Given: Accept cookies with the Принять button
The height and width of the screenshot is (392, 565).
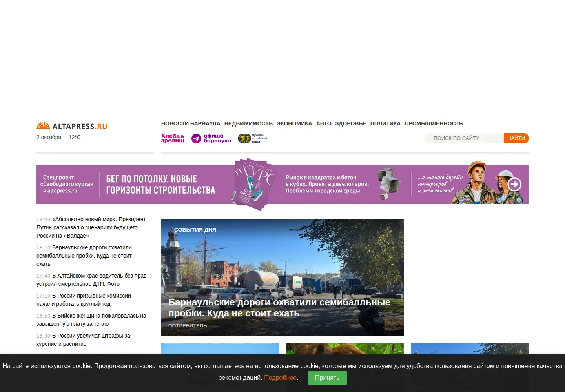Looking at the screenshot, I should click(327, 378).
